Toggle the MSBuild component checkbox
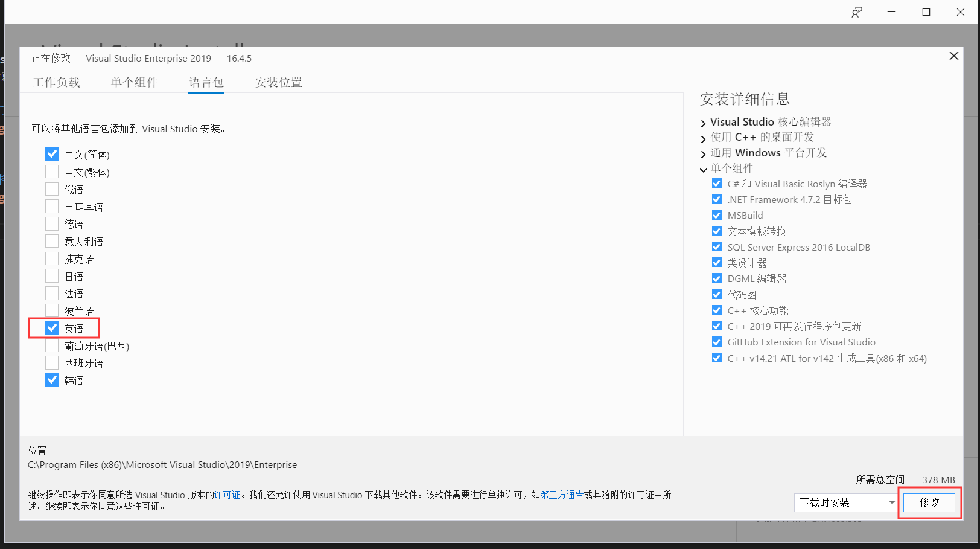980x549 pixels. click(717, 215)
